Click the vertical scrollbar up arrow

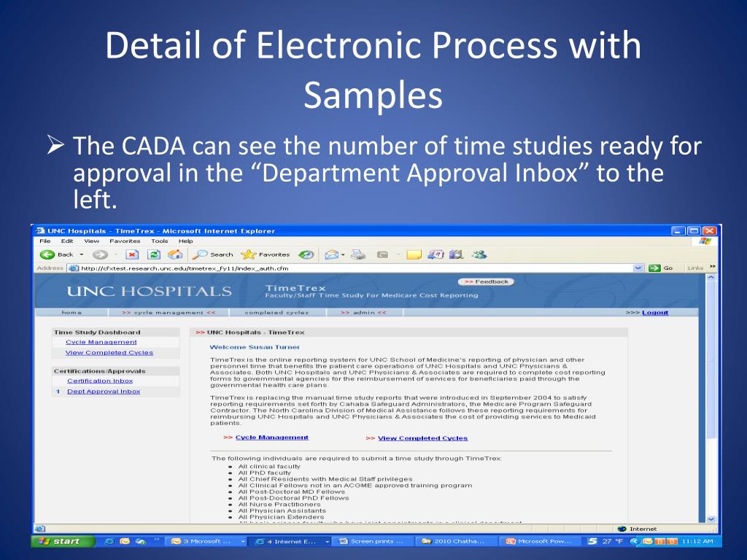click(711, 277)
